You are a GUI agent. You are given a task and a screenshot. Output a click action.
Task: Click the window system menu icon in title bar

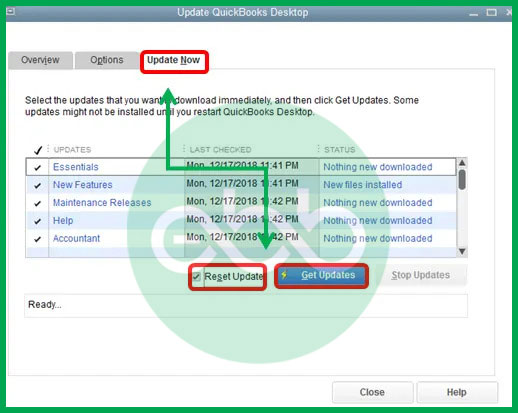pos(11,12)
